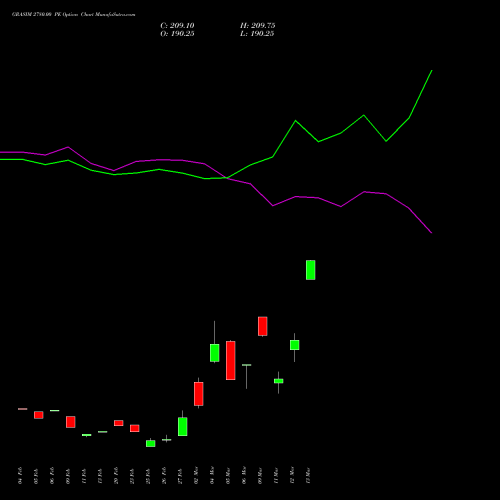Click the "09 Feb" date label
Viewport: 500px width, 500px height.
pos(68,476)
